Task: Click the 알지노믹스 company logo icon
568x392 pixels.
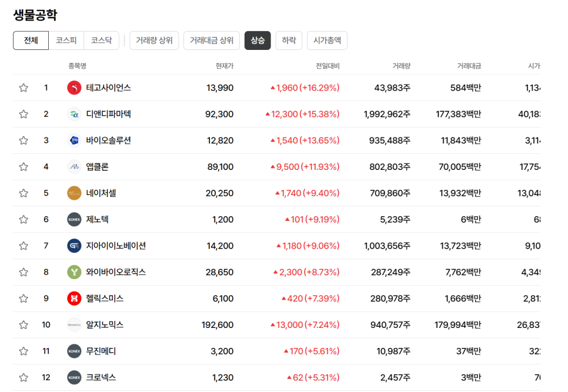Action: [x=74, y=324]
